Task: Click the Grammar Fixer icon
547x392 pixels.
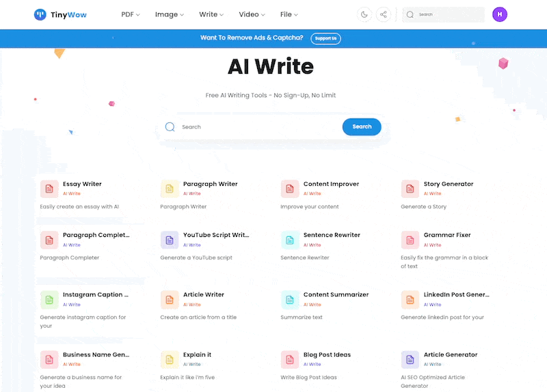Action: (x=410, y=240)
